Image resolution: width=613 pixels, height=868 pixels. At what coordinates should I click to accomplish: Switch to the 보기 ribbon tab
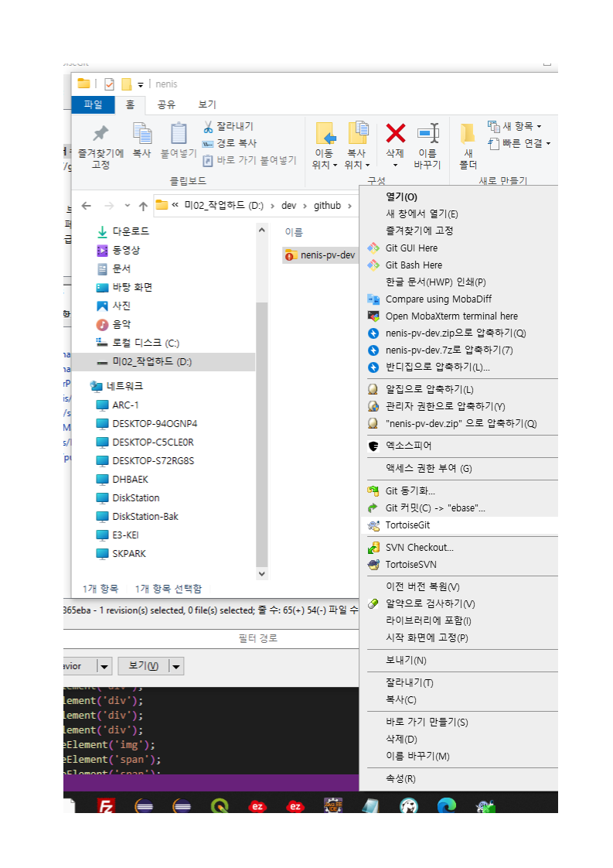tap(207, 104)
